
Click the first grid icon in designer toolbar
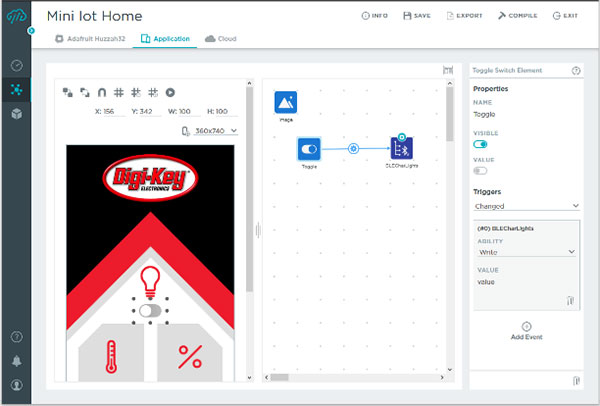119,92
